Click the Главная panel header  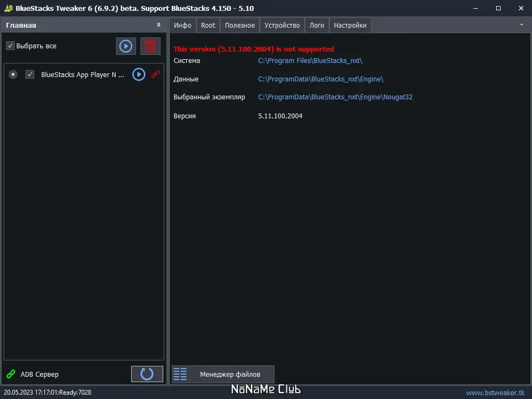[84, 25]
